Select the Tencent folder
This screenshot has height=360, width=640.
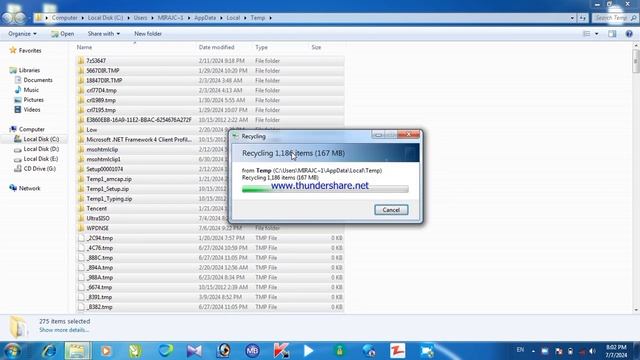(96, 209)
